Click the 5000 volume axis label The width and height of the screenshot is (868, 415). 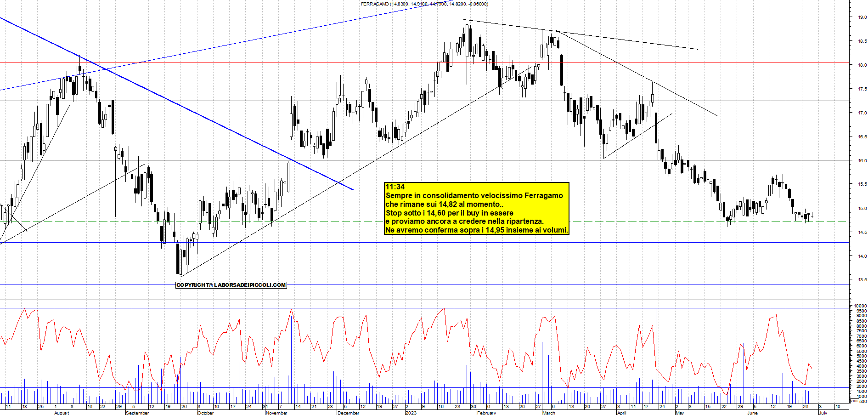(861, 356)
